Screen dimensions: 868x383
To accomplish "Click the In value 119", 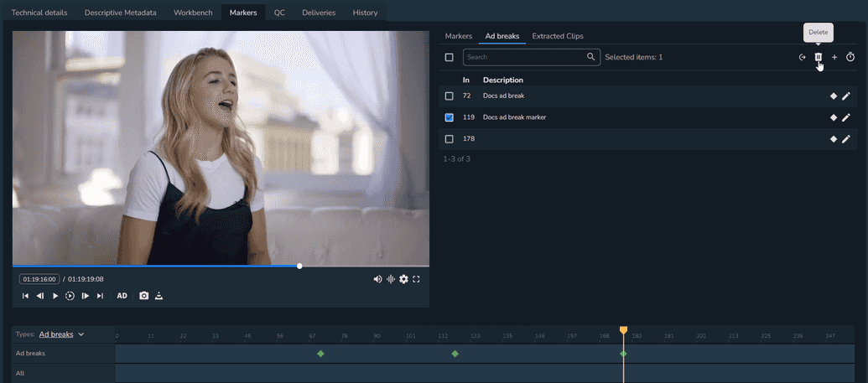I will [468, 117].
